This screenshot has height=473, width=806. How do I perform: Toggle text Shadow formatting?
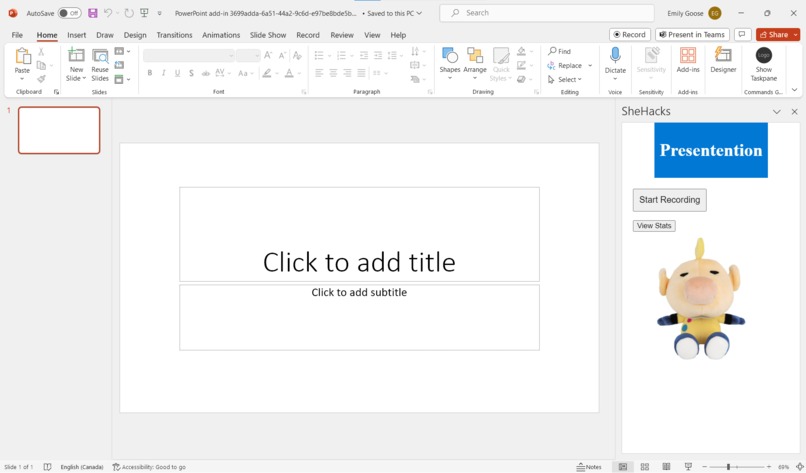[x=191, y=73]
